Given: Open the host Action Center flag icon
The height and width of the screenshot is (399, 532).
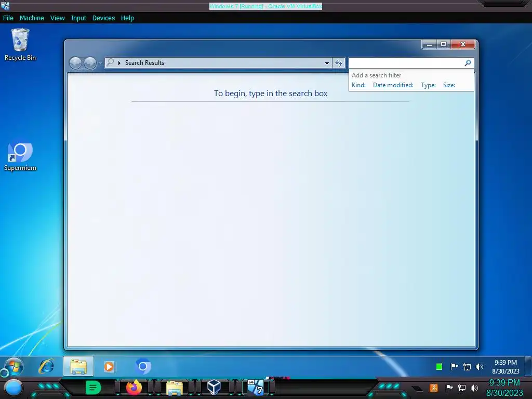Looking at the screenshot, I should 449,388.
